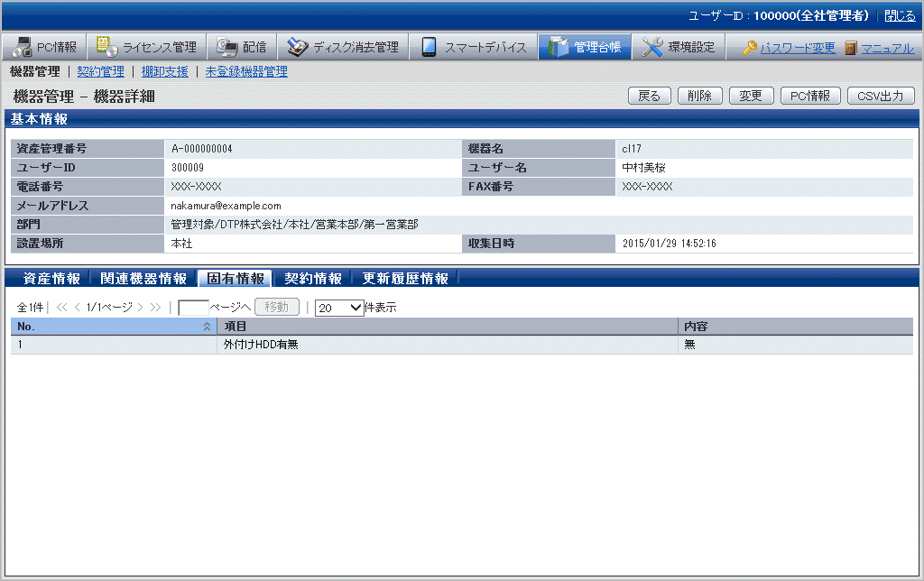Open the パスワード変更 link
Image resolution: width=924 pixels, height=581 pixels.
click(798, 48)
